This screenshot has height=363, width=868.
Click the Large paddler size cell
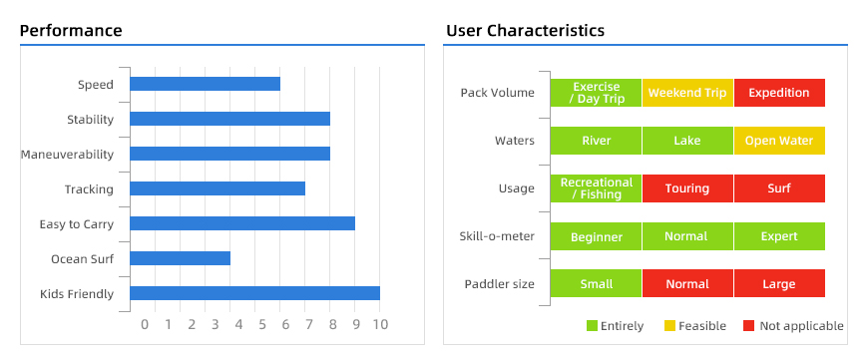pyautogui.click(x=779, y=283)
